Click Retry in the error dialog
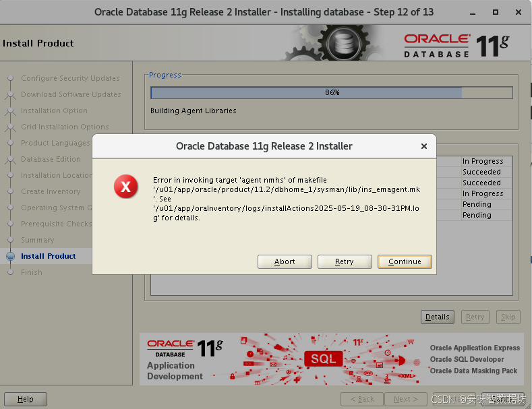 345,261
